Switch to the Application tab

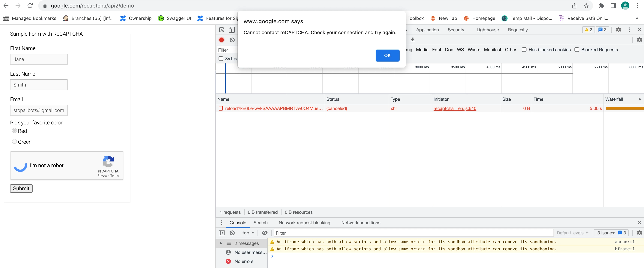click(x=427, y=30)
